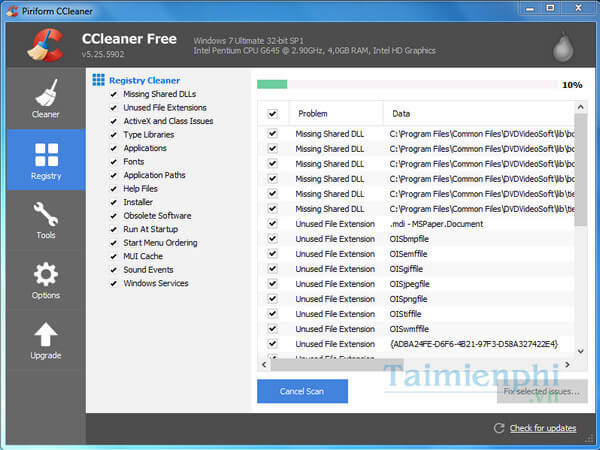Toggle Help Files option
This screenshot has width=600, height=450.
point(113,189)
